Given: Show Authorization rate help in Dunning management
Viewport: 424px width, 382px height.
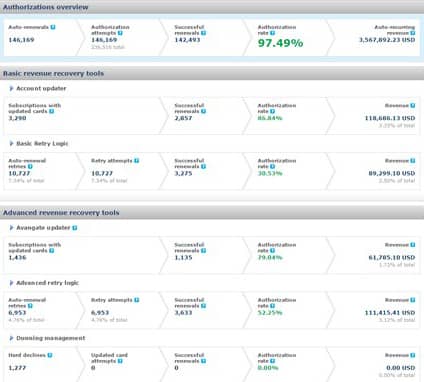Looking at the screenshot, I should [x=272, y=361].
